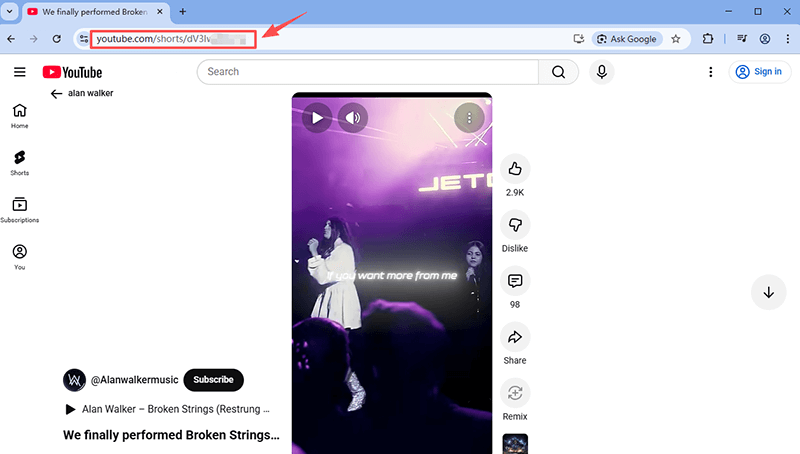This screenshot has width=800, height=454.
Task: Bookmark this tab with the star
Action: point(676,39)
